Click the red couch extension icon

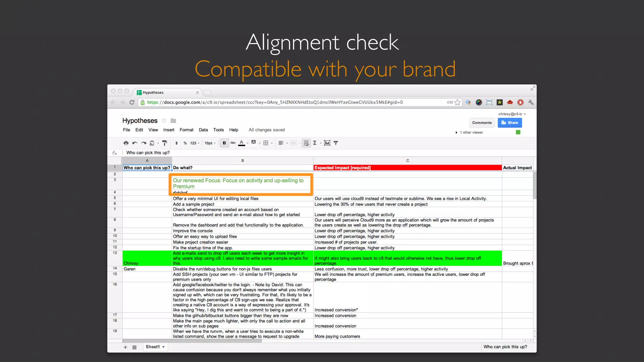[x=510, y=102]
